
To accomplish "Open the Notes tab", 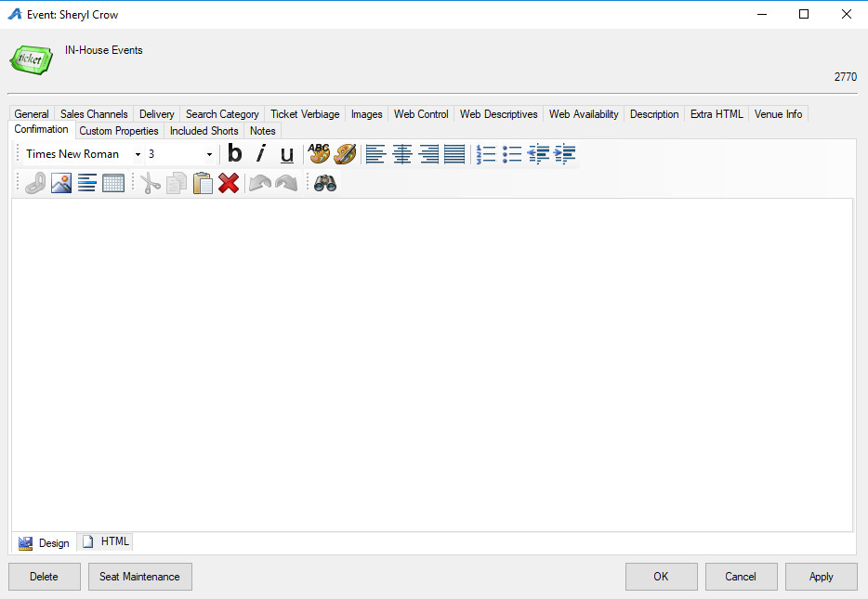I will (262, 131).
